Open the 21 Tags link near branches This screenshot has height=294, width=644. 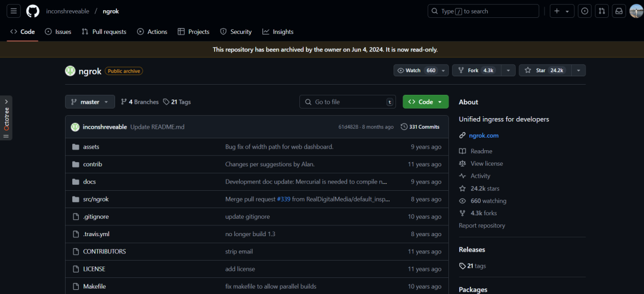tap(177, 102)
